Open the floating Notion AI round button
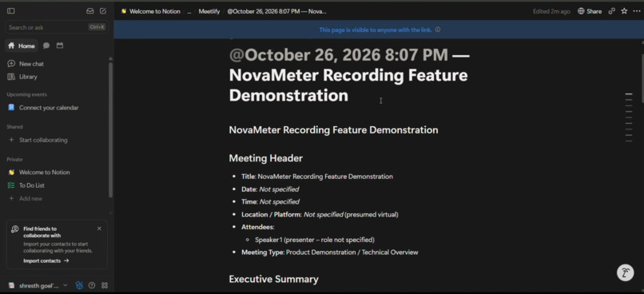 point(625,272)
